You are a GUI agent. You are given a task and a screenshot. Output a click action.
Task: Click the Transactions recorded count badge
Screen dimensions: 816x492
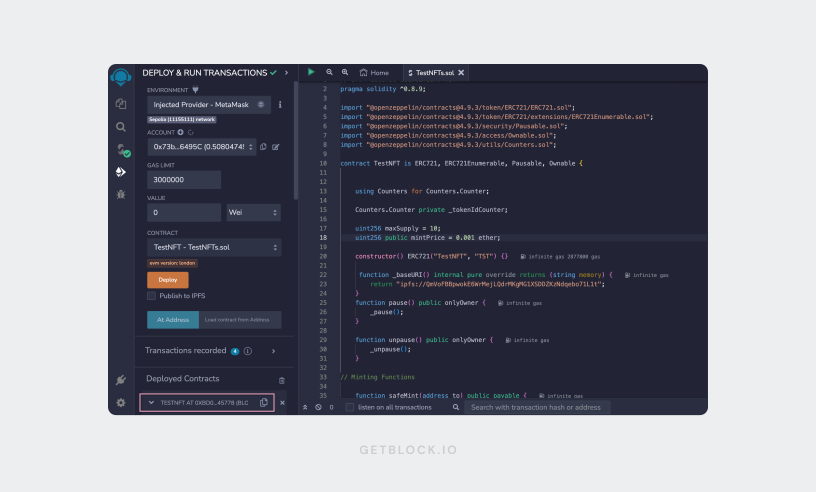click(x=235, y=351)
